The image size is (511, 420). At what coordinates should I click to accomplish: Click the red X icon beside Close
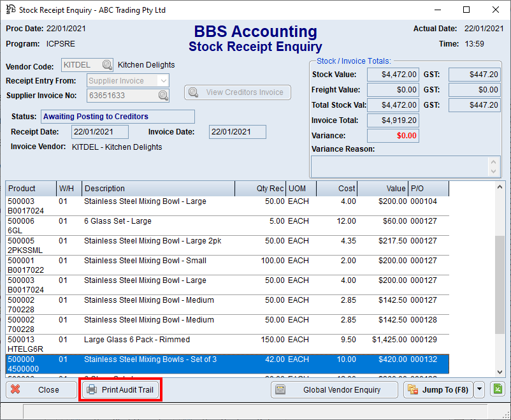(16, 389)
